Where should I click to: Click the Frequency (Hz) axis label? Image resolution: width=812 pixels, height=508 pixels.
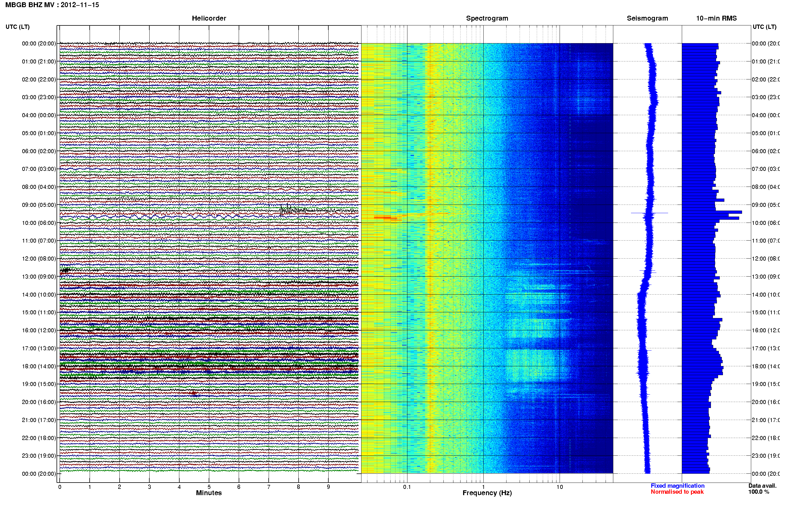point(487,493)
